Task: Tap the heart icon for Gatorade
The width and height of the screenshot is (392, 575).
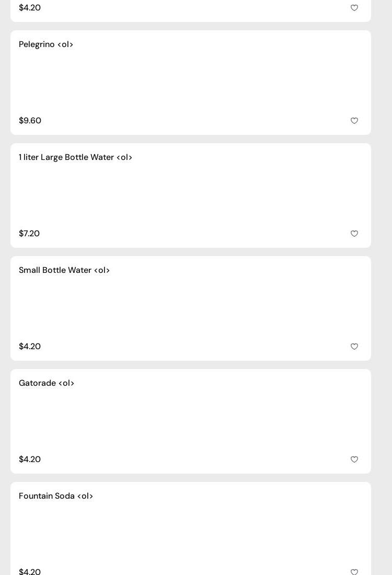Action: [x=354, y=459]
